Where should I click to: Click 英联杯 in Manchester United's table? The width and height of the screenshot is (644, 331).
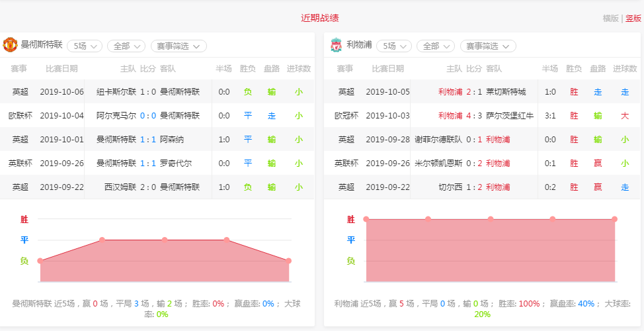pyautogui.click(x=20, y=164)
